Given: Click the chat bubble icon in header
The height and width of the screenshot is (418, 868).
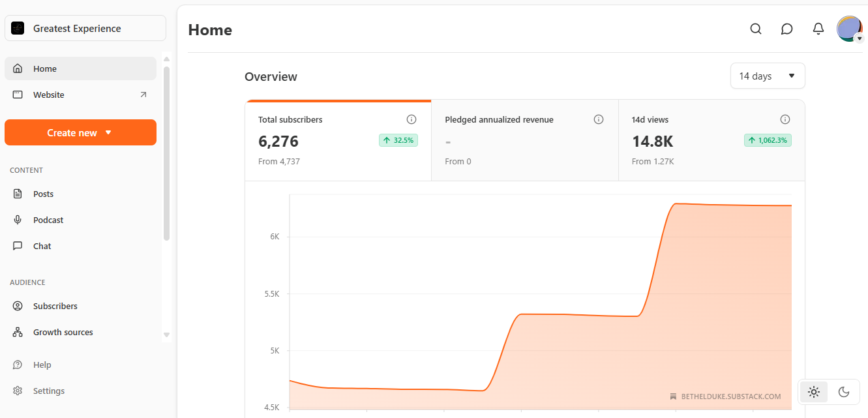Looking at the screenshot, I should [786, 29].
